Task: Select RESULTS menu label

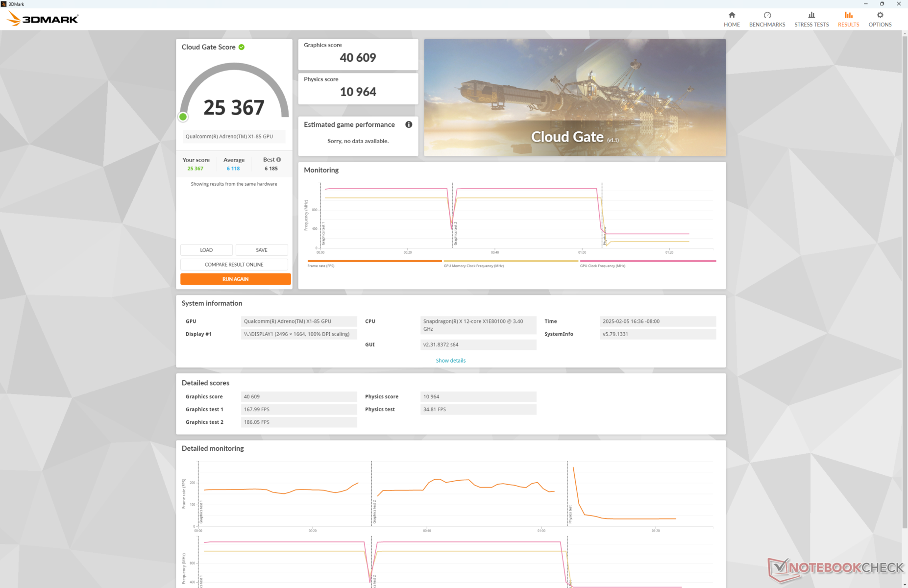Action: 848,24
